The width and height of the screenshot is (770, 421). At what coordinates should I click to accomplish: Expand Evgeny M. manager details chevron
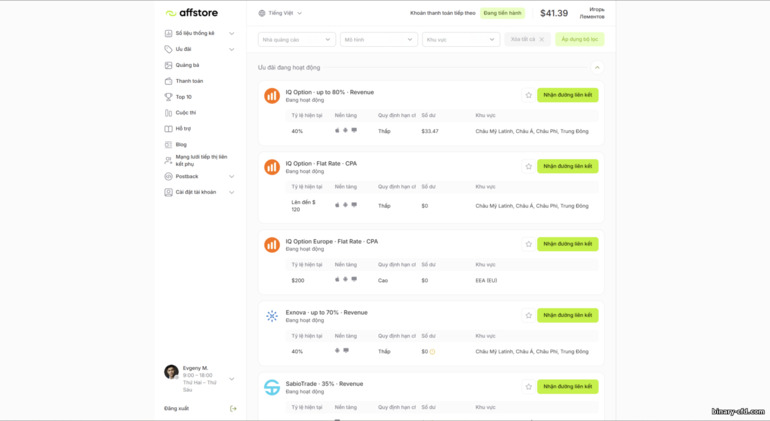click(x=232, y=379)
